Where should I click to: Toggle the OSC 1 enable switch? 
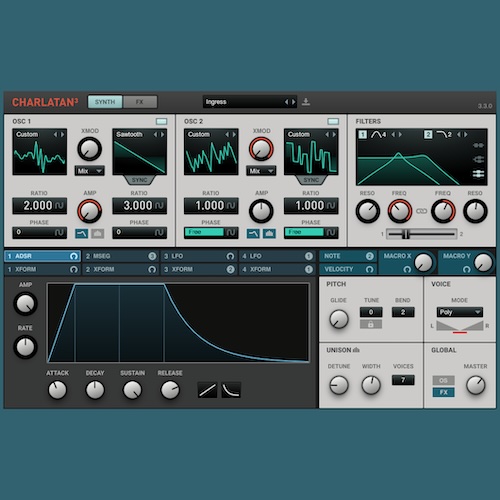pyautogui.click(x=161, y=121)
